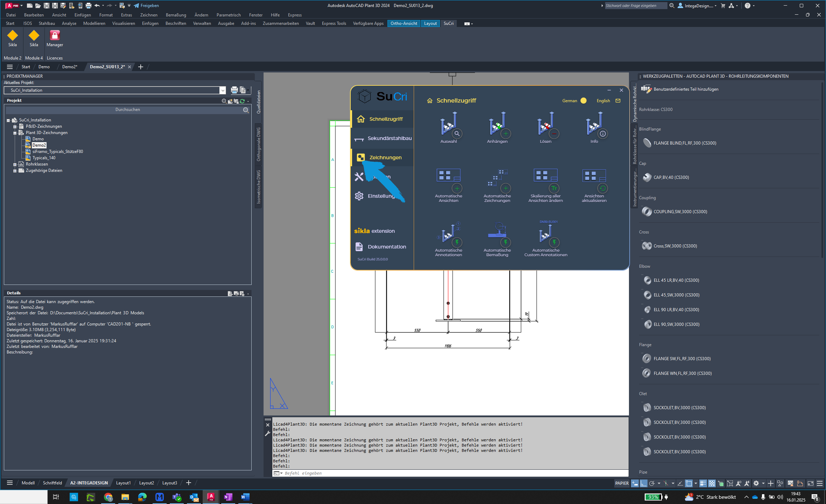826x504 pixels.
Task: Click the Cross,SW,3000 palette part
Action: click(x=670, y=246)
